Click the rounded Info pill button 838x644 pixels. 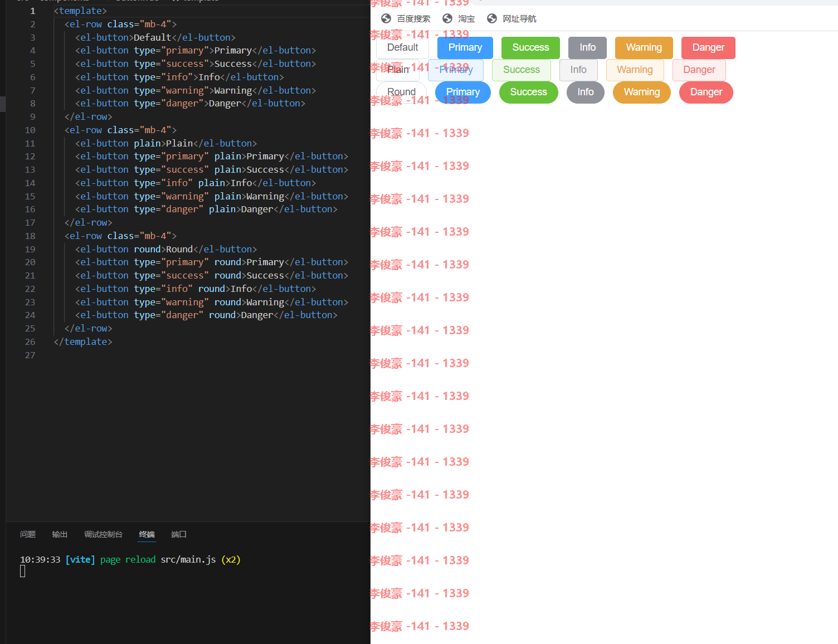pyautogui.click(x=586, y=92)
